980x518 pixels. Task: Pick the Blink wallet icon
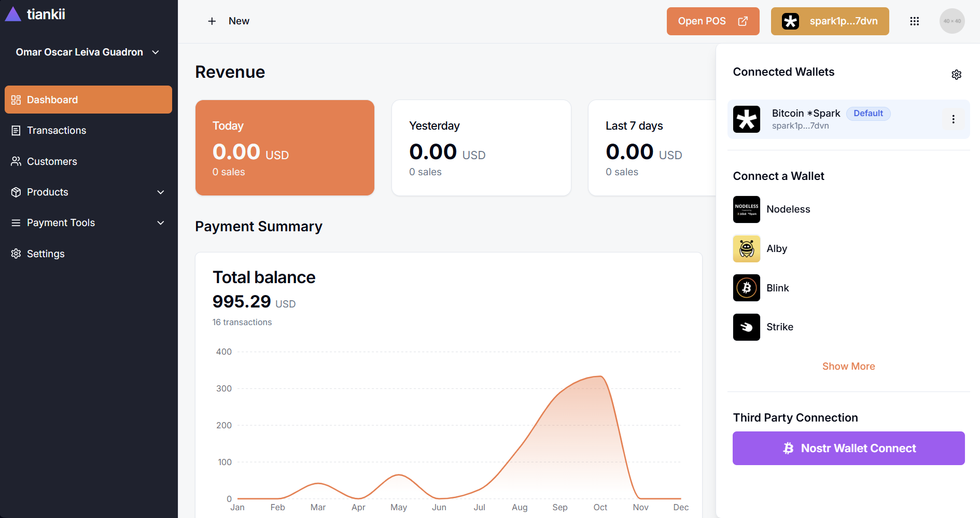(x=746, y=288)
